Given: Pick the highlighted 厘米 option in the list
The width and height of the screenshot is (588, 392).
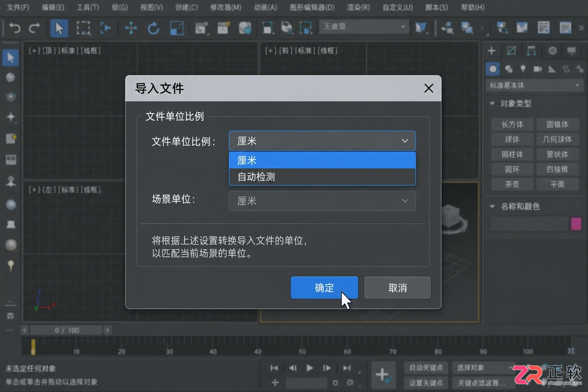Looking at the screenshot, I should (x=322, y=160).
